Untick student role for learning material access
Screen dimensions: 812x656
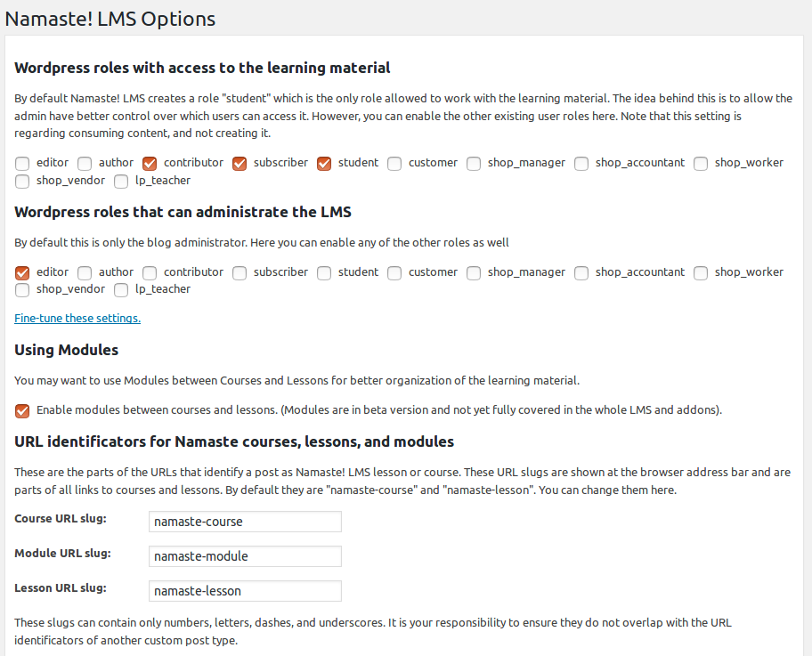[x=324, y=164]
